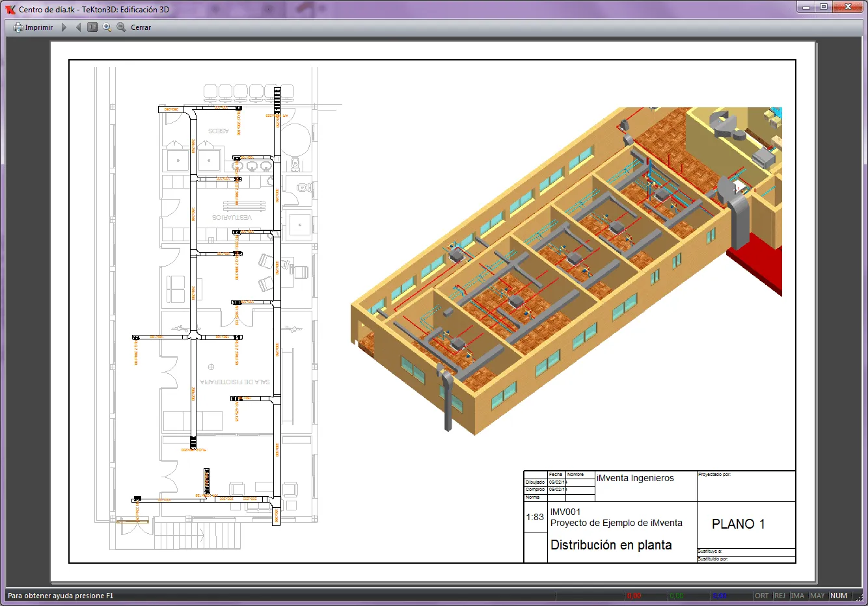Close print preview with Cerrar
This screenshot has height=606, width=868.
point(141,27)
